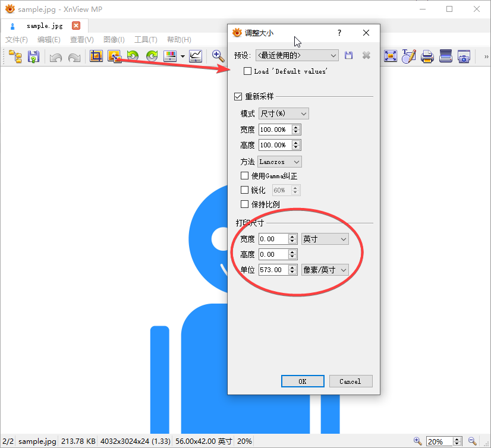
Task: Click 4032x3024x24 (1.33) in status bar
Action: (136, 441)
